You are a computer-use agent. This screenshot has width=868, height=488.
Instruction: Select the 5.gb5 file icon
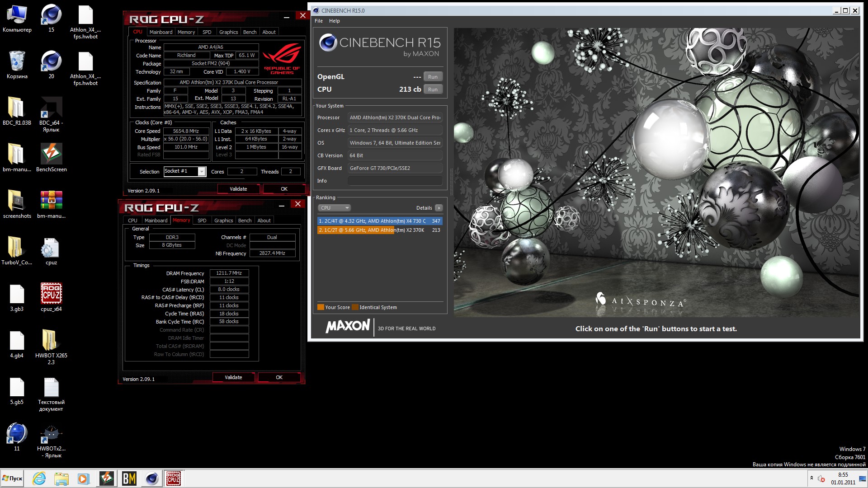17,390
